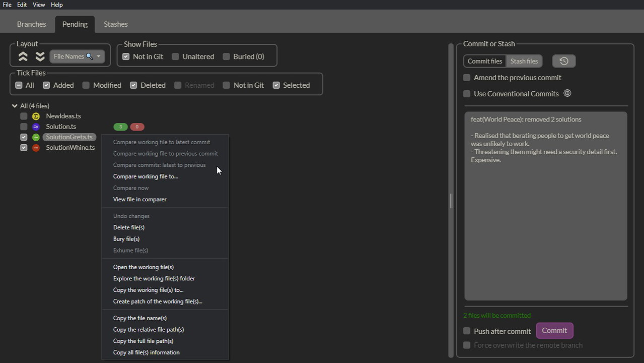Open the commit message history clock button
Image resolution: width=644 pixels, height=363 pixels.
tap(563, 61)
